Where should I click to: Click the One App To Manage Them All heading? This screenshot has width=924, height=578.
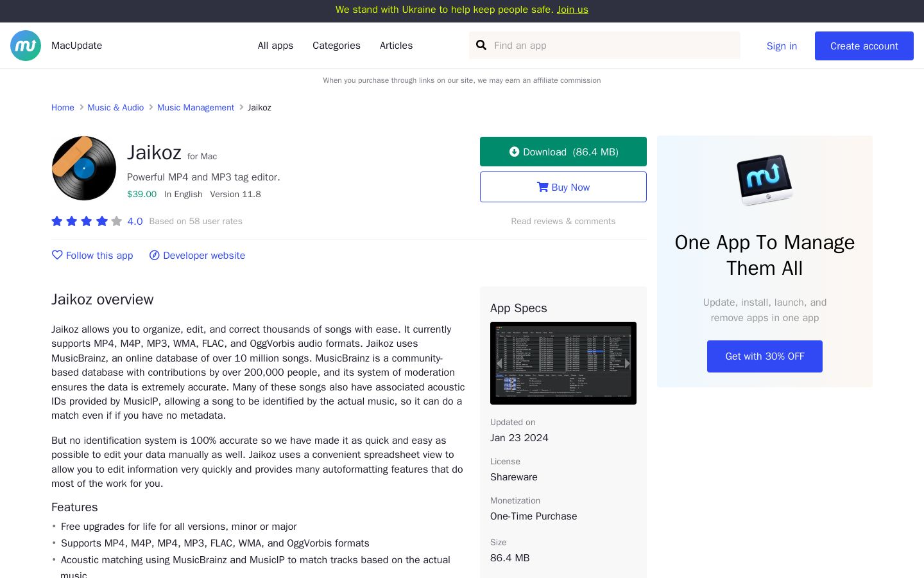(765, 255)
